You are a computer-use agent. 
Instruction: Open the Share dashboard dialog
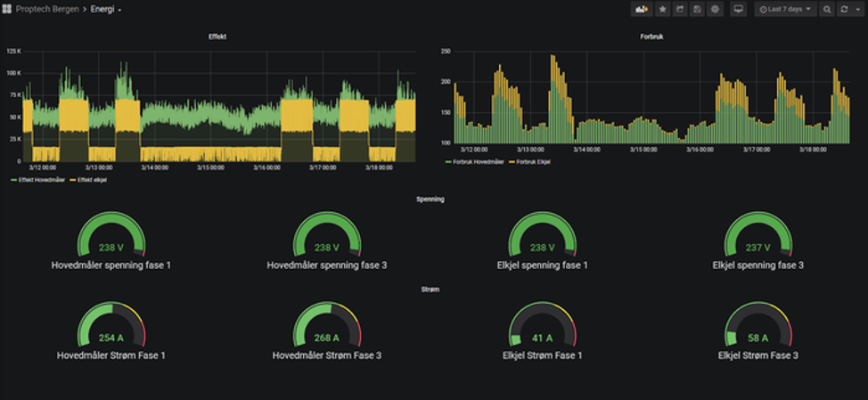pyautogui.click(x=680, y=9)
